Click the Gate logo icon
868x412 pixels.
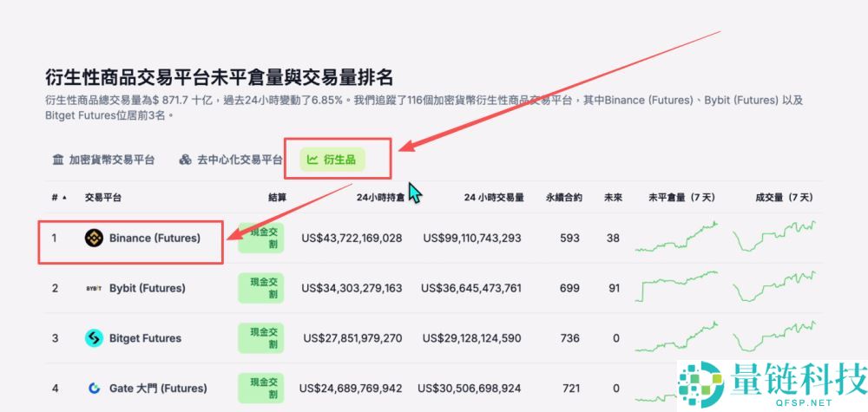tap(94, 389)
